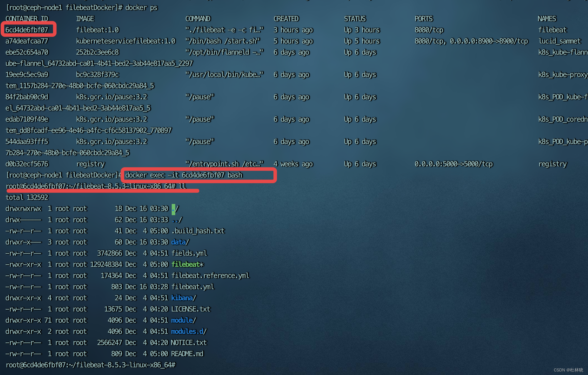Click container ID 544daa93fff5
Screen dimensions: 588x375
[27, 141]
